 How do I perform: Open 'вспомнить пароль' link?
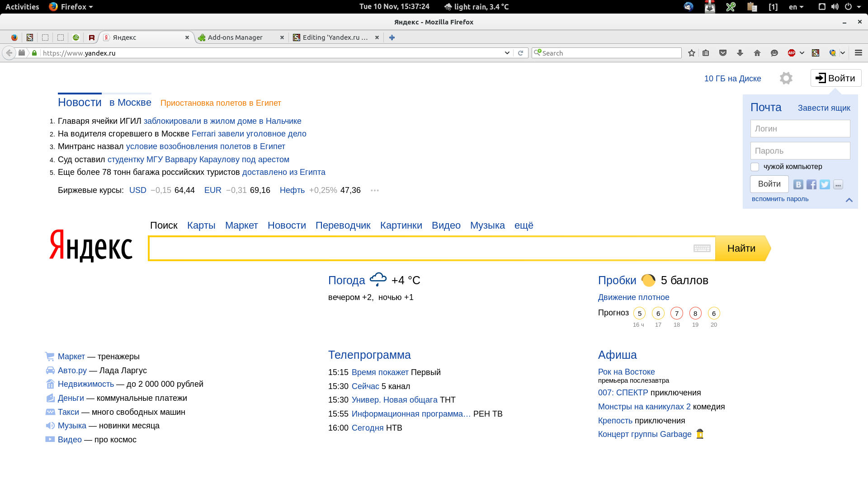780,199
